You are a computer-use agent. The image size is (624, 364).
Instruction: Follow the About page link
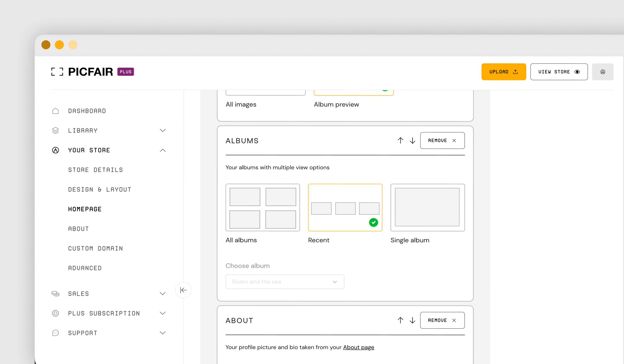[x=359, y=347]
